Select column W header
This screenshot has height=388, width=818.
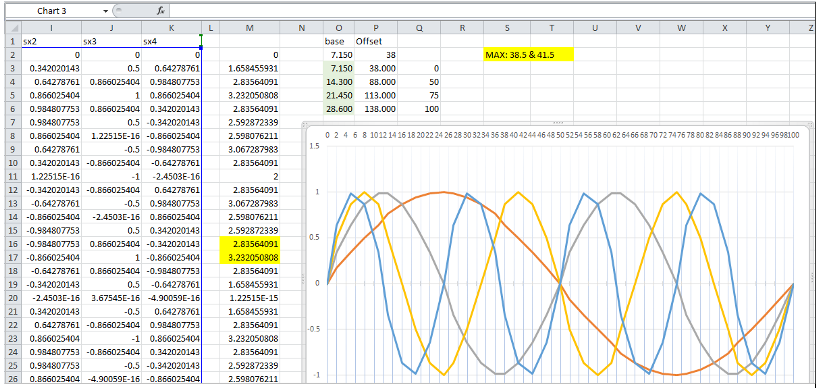click(681, 28)
